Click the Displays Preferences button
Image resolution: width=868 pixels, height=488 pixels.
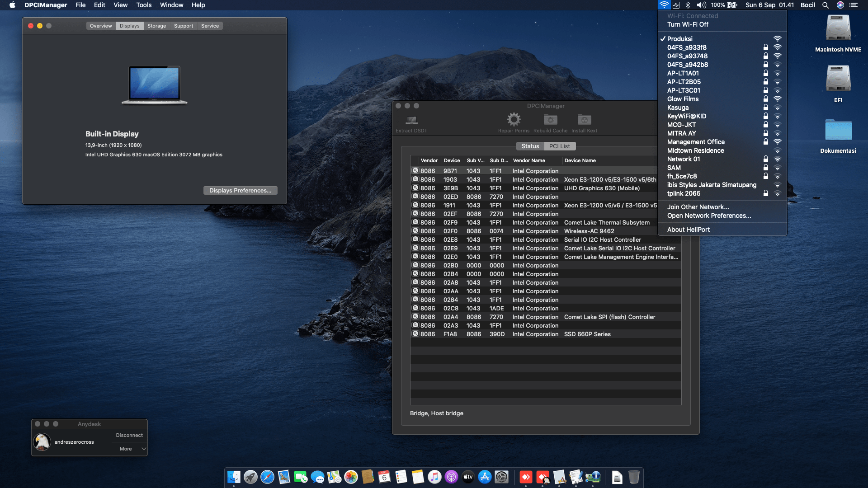[240, 190]
